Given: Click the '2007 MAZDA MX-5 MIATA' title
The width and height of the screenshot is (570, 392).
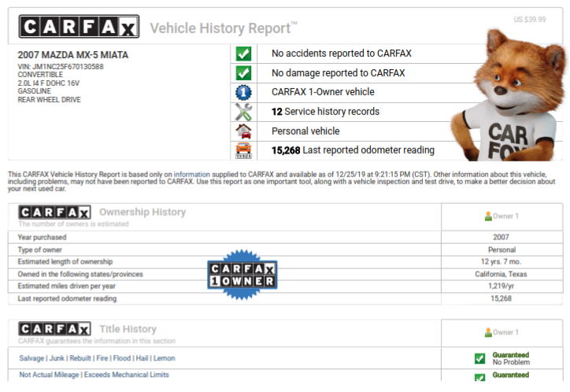Looking at the screenshot, I should tap(73, 55).
